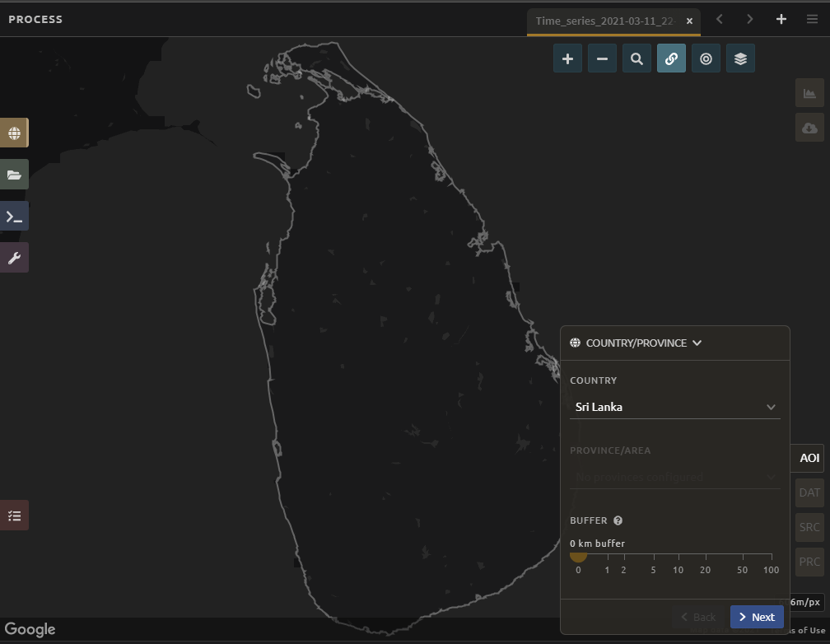Open the Province/Area dropdown

pyautogui.click(x=674, y=477)
